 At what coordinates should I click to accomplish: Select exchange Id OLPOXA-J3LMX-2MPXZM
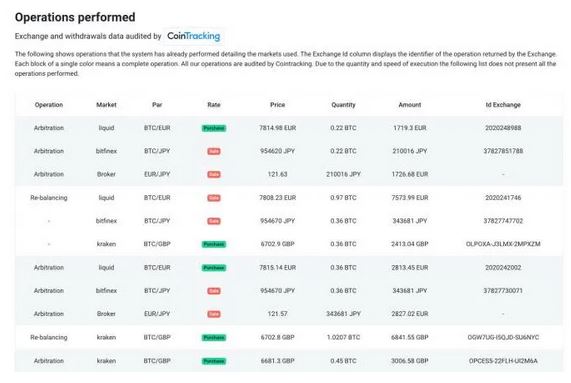503,244
